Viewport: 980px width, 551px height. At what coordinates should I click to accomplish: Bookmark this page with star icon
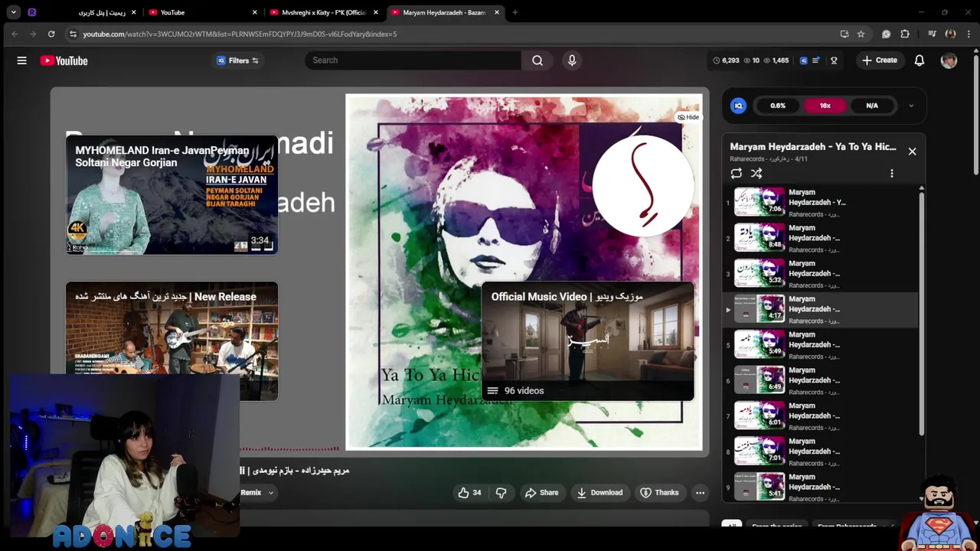tap(861, 34)
